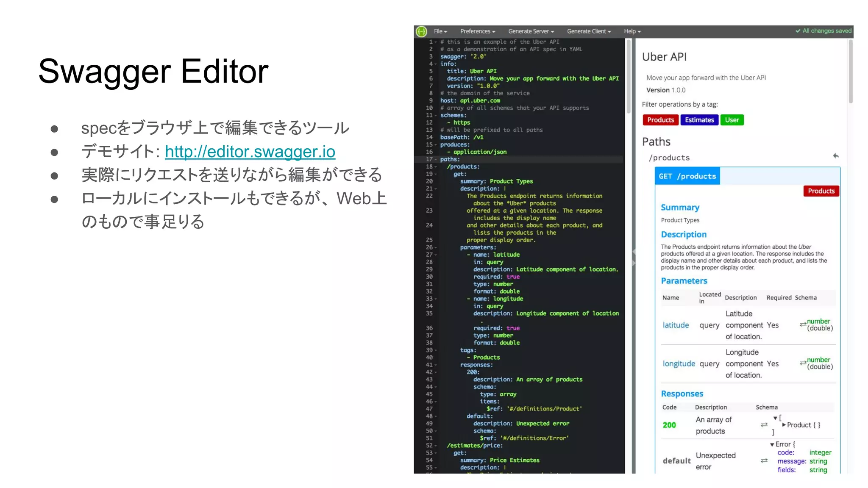Fold the produces block at line 15

pyautogui.click(x=436, y=145)
